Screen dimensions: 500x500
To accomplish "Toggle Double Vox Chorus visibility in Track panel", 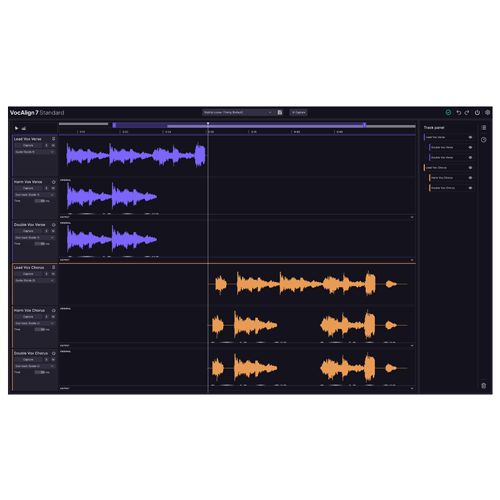I will pyautogui.click(x=470, y=188).
